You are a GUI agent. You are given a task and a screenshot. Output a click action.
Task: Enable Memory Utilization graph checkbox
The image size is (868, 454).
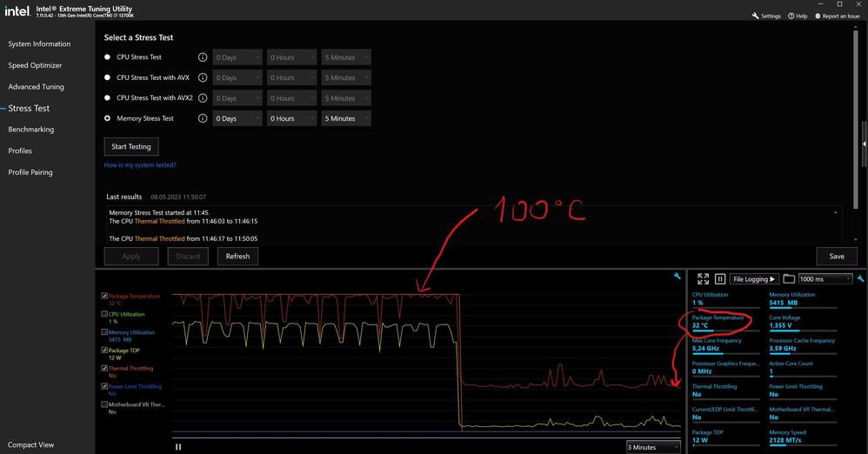tap(104, 332)
